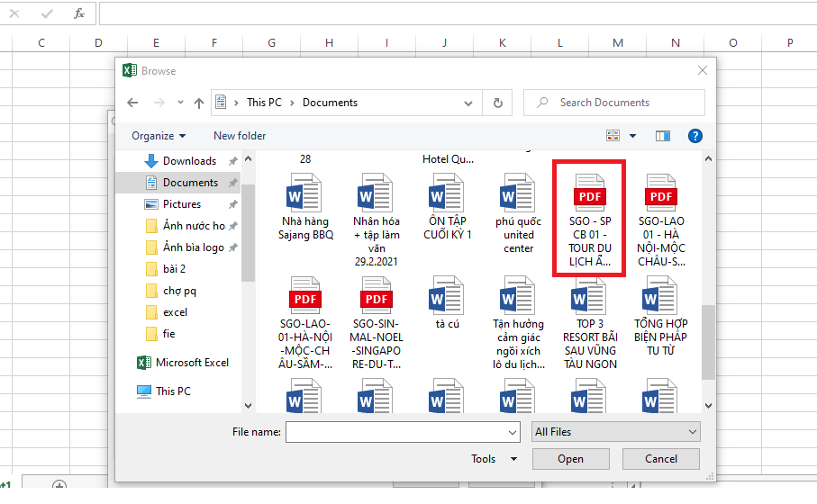The height and width of the screenshot is (504, 817).
Task: Click the Cancel button
Action: click(x=660, y=459)
